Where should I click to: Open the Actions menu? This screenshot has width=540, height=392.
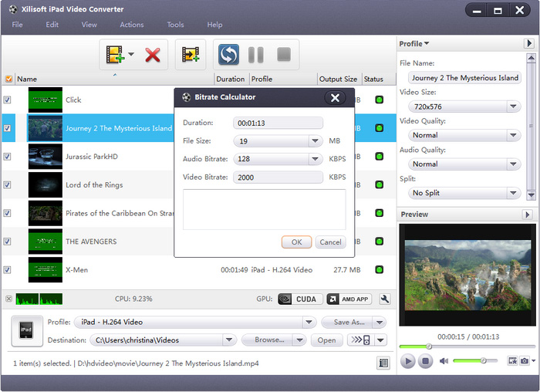[x=131, y=25]
